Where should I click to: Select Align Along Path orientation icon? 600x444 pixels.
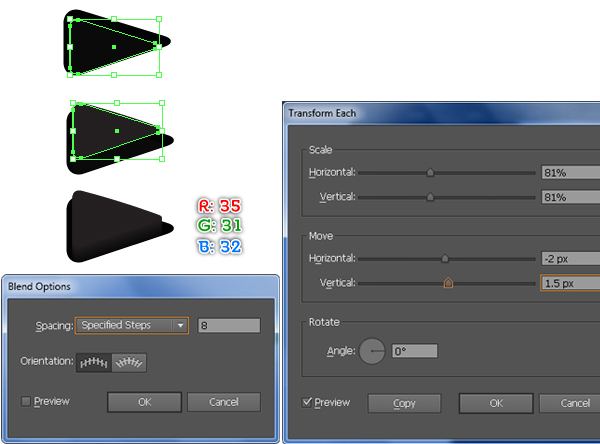coord(129,362)
